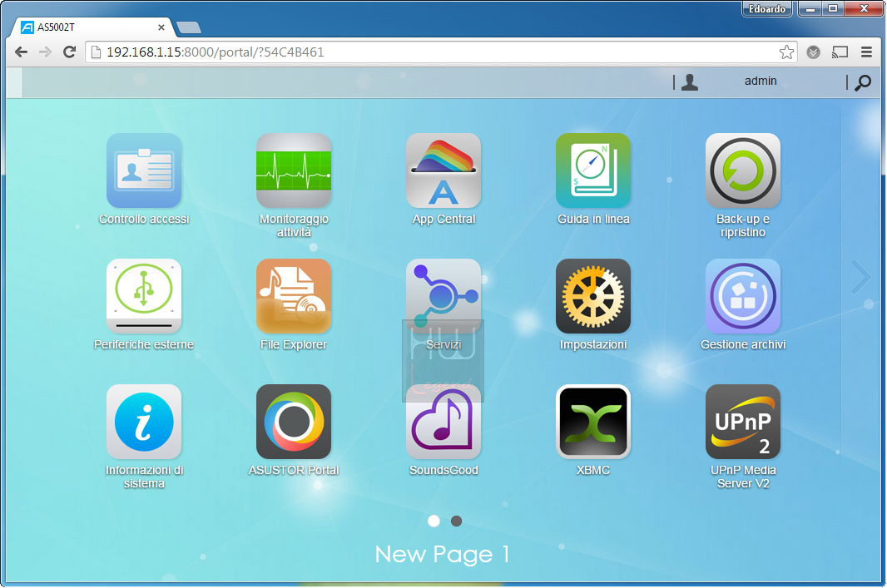Open Chrome hamburger menu
887x588 pixels.
pyautogui.click(x=866, y=52)
